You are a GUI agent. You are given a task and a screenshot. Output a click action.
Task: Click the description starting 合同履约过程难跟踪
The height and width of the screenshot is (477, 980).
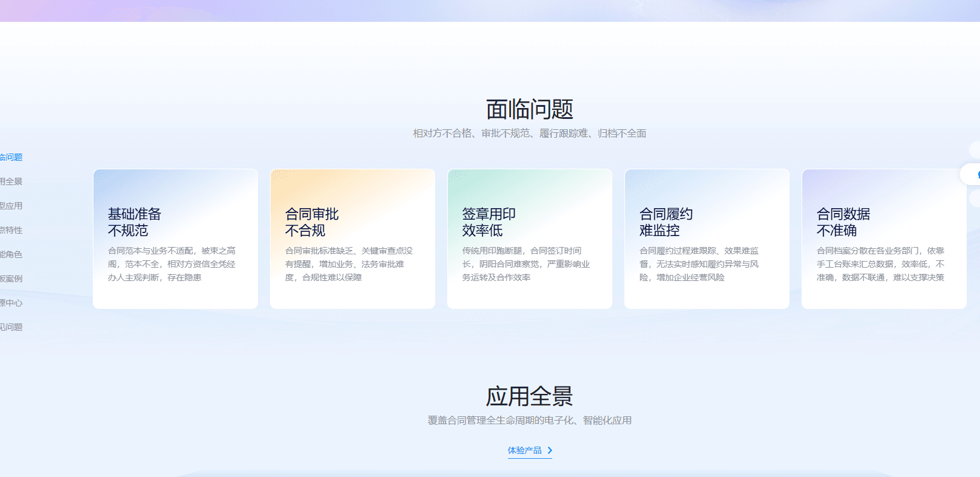click(699, 264)
